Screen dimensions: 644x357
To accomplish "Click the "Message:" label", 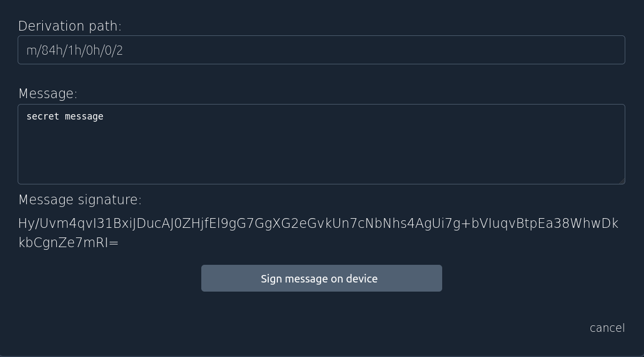I will pyautogui.click(x=48, y=93).
